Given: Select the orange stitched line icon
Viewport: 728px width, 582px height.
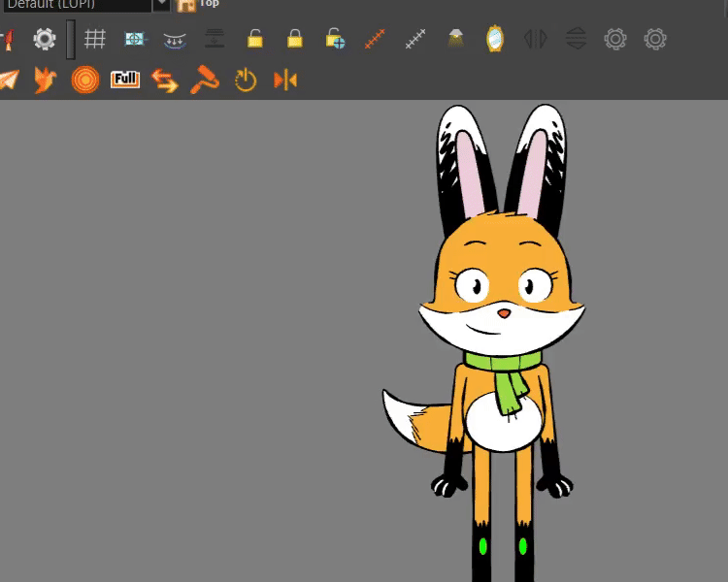Looking at the screenshot, I should 376,40.
